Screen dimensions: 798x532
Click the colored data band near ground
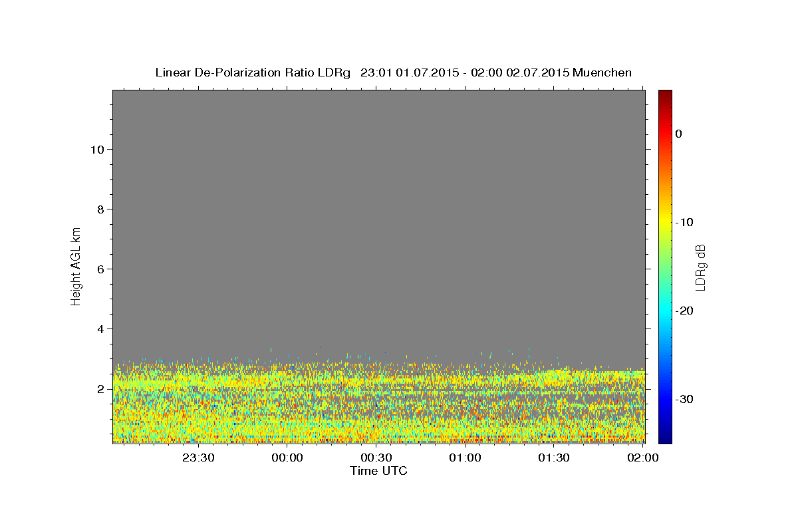coord(378,402)
